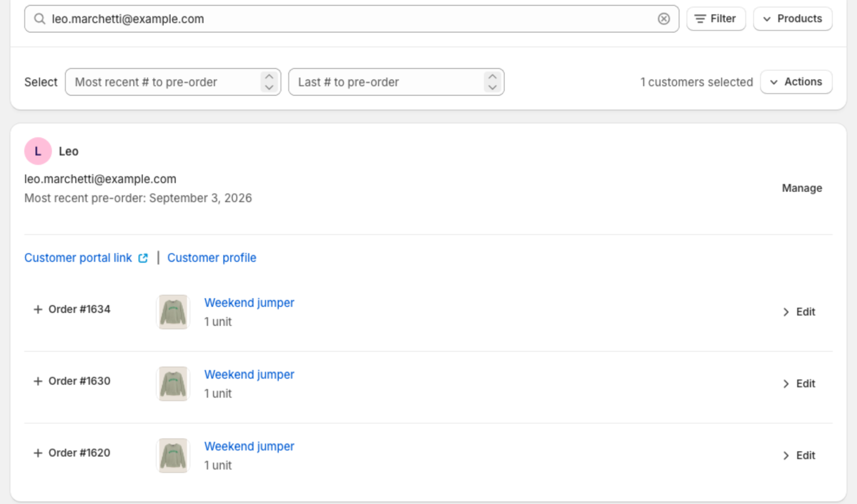Open the Customer portal link
857x504 pixels.
pos(78,258)
